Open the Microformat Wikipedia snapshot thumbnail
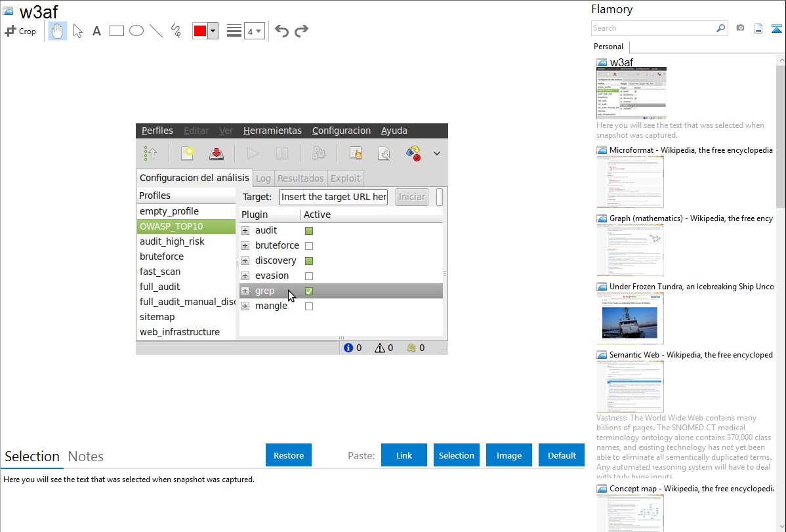The height and width of the screenshot is (532, 786). click(x=630, y=182)
